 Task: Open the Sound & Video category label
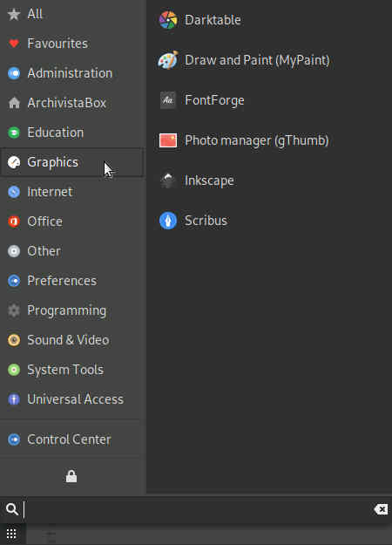69,340
